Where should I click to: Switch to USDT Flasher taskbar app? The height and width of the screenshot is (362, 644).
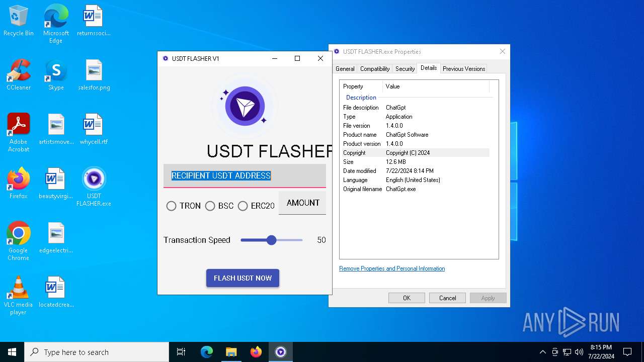tap(281, 352)
